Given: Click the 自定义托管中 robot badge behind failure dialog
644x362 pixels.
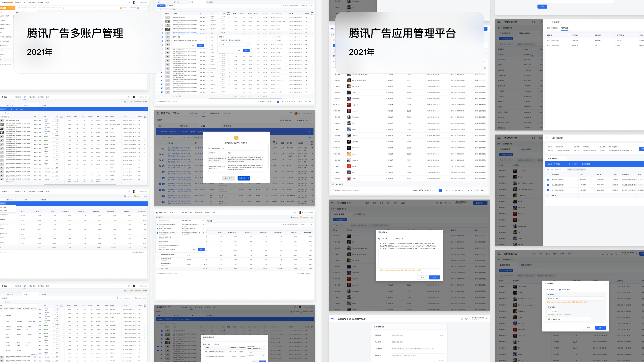Looking at the screenshot, I should (x=282, y=120).
